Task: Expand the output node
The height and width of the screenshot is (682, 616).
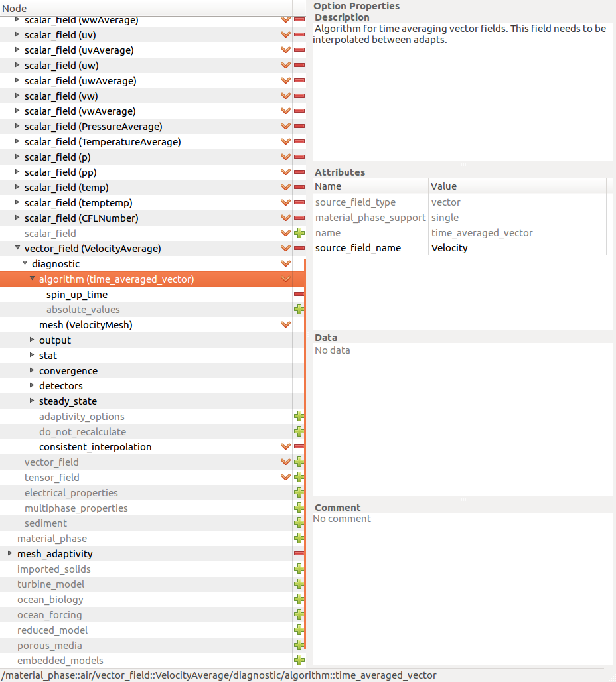Action: point(32,339)
